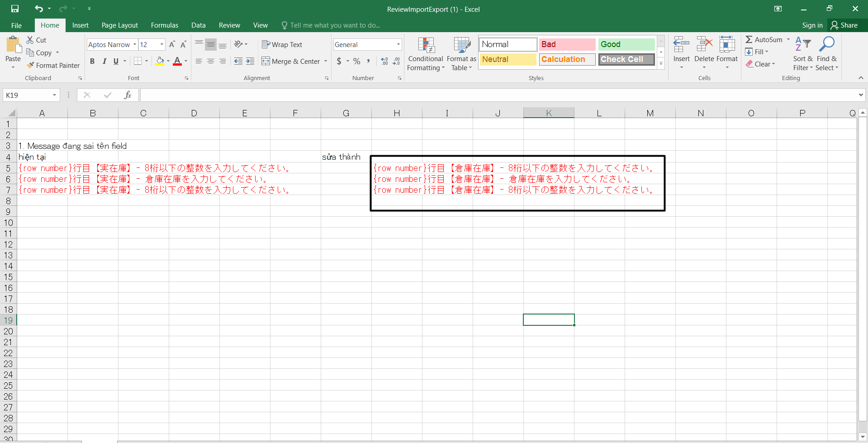The height and width of the screenshot is (443, 868).
Task: Toggle Italic formatting
Action: pyautogui.click(x=104, y=61)
